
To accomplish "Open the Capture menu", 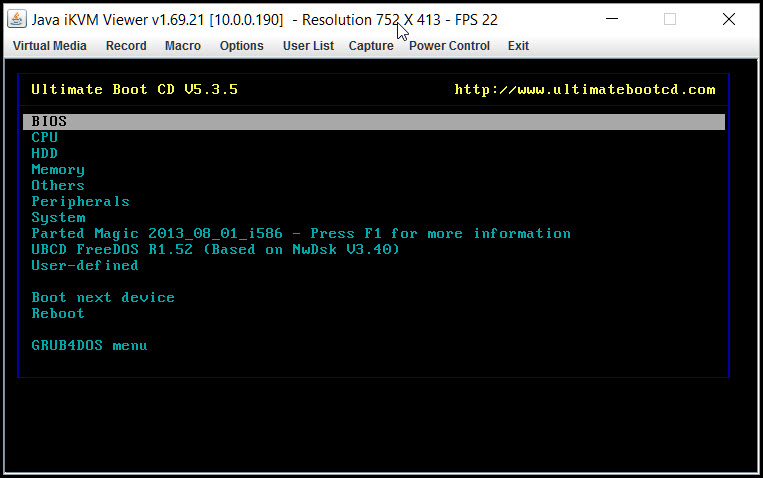I will tap(371, 46).
